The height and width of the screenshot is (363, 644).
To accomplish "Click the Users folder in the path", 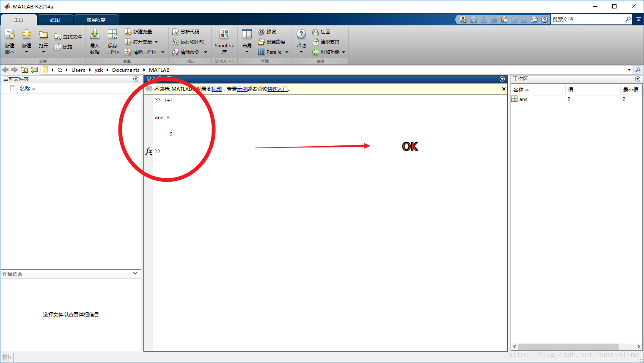I will click(78, 70).
